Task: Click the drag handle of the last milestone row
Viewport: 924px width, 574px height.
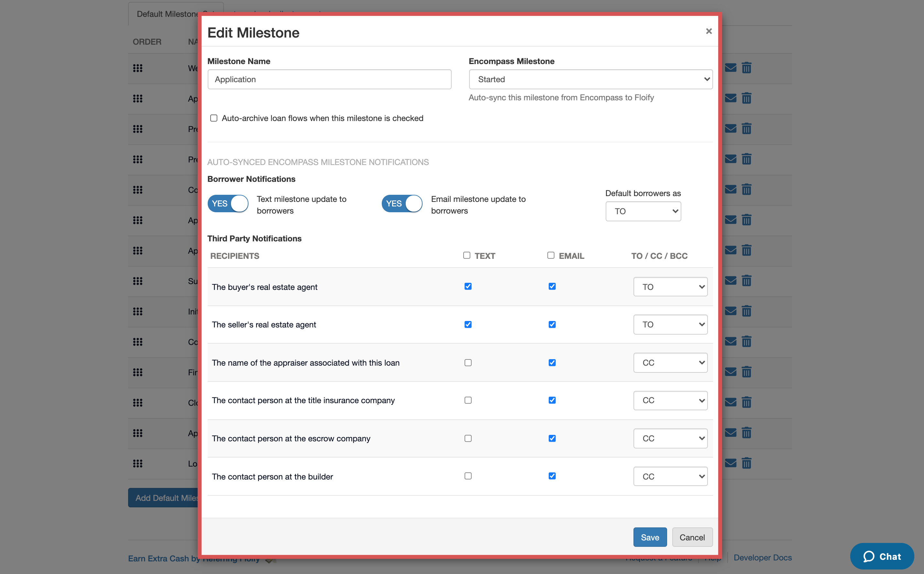Action: 138,463
